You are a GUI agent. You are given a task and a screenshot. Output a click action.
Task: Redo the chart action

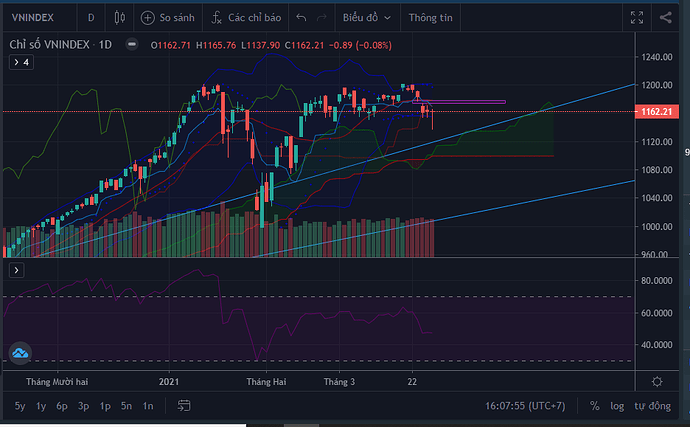(322, 18)
